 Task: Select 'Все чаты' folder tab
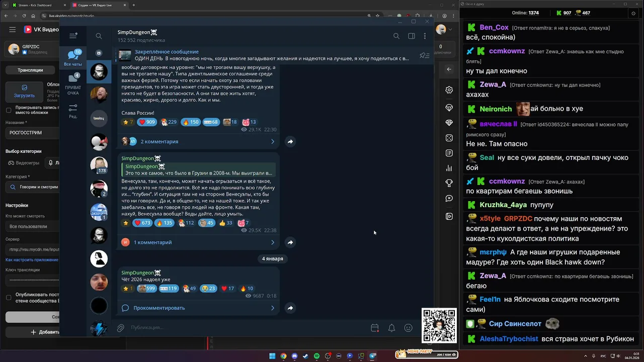(73, 58)
